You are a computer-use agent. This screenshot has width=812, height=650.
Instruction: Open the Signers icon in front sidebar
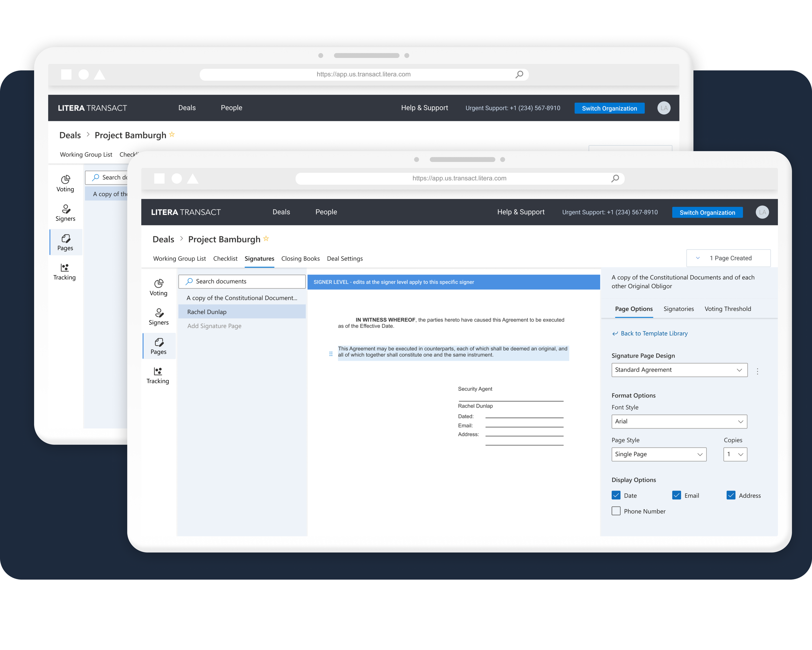159,317
